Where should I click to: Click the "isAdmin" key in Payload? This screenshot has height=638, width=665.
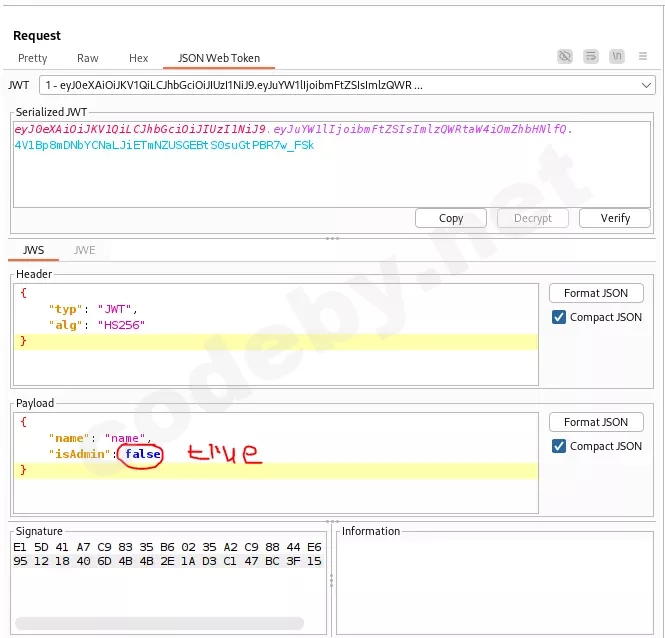pos(80,454)
